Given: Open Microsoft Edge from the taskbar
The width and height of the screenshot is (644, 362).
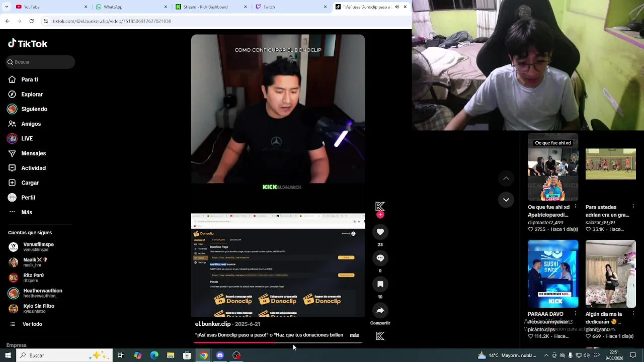Looking at the screenshot, I should tap(154, 355).
